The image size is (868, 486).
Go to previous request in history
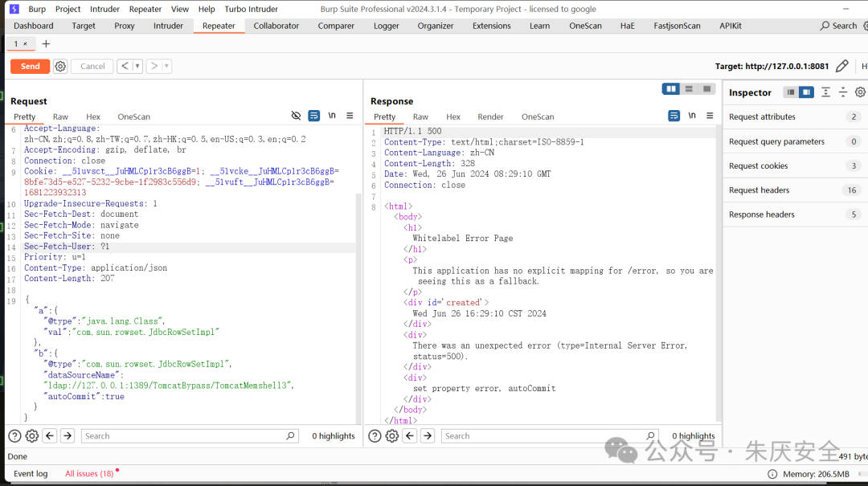pos(125,67)
